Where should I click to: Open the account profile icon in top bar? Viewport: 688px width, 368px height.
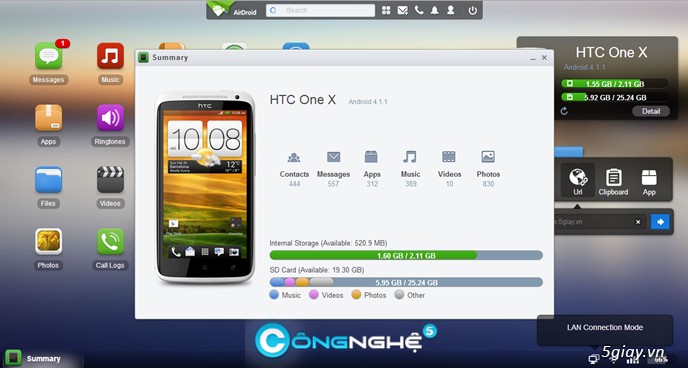click(x=451, y=10)
